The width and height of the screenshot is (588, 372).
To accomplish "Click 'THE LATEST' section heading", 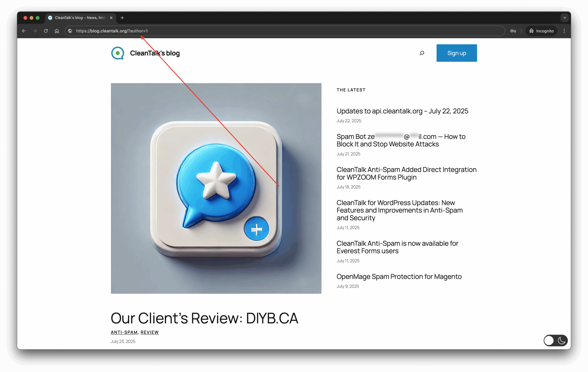I will click(351, 90).
